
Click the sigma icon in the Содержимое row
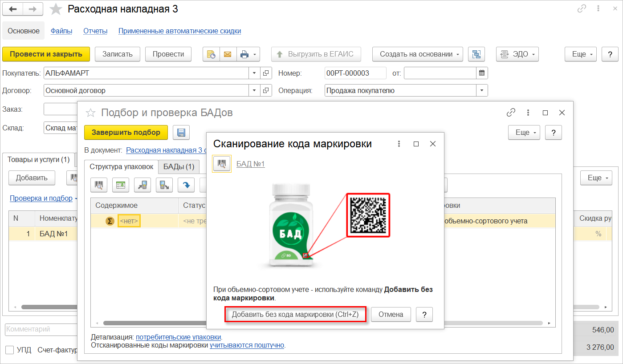[110, 221]
